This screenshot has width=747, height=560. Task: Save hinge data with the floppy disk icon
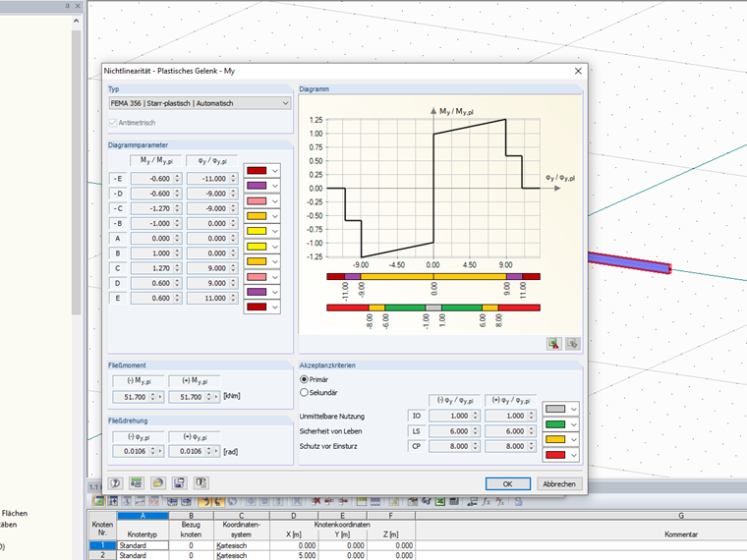coord(180,483)
